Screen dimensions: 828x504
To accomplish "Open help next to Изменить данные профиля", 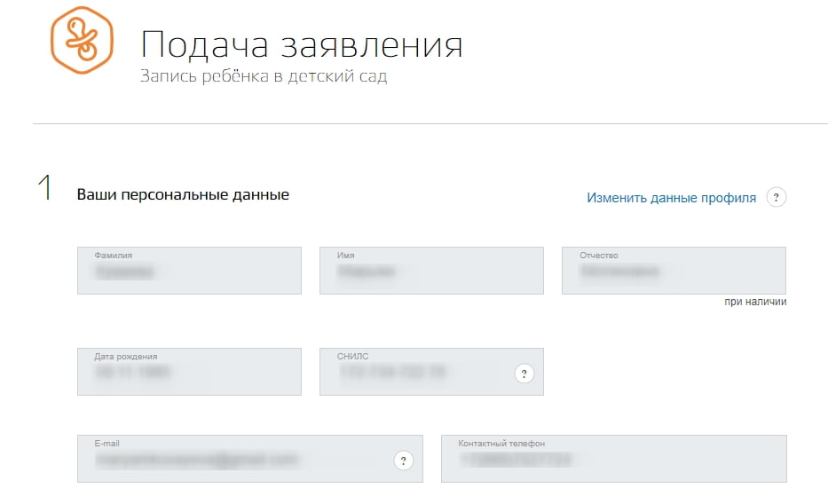I will 777,198.
